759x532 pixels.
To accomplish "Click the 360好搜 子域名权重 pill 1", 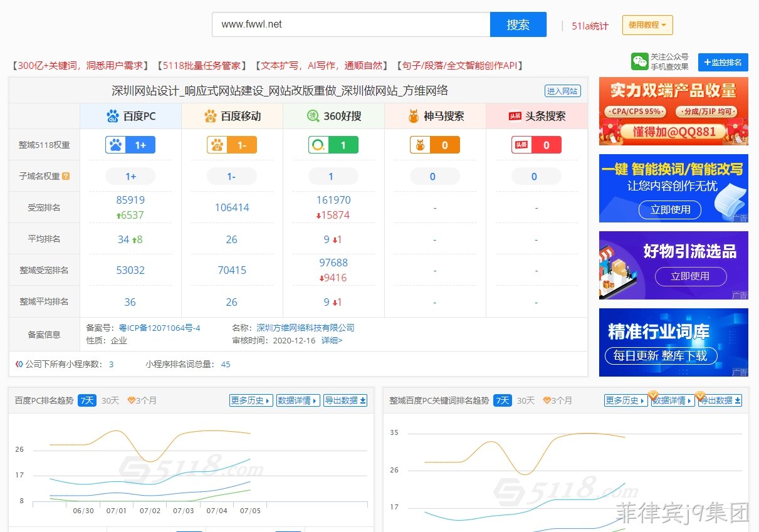I will [333, 176].
